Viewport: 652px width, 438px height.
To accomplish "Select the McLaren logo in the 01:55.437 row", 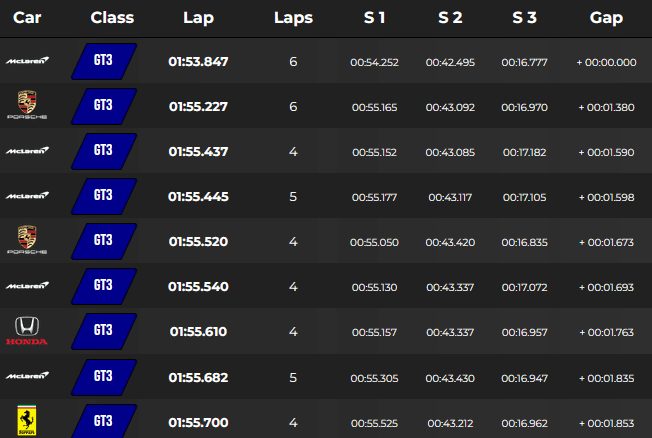I will [x=27, y=151].
